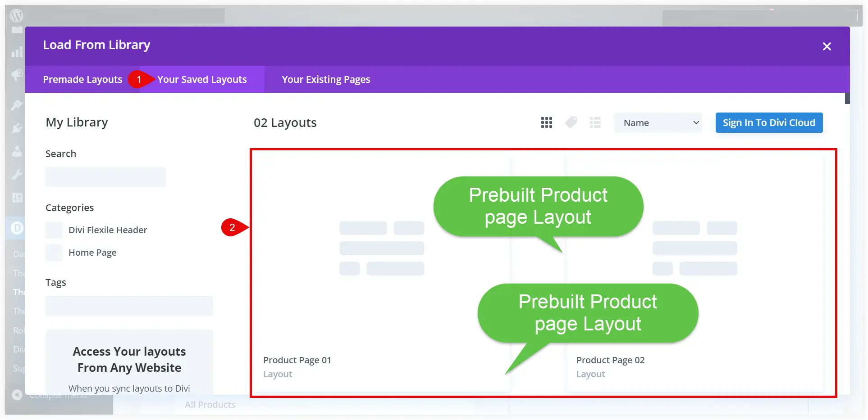Open Appearance brush icon in sidebar
Image resolution: width=868 pixels, height=420 pixels.
click(17, 105)
